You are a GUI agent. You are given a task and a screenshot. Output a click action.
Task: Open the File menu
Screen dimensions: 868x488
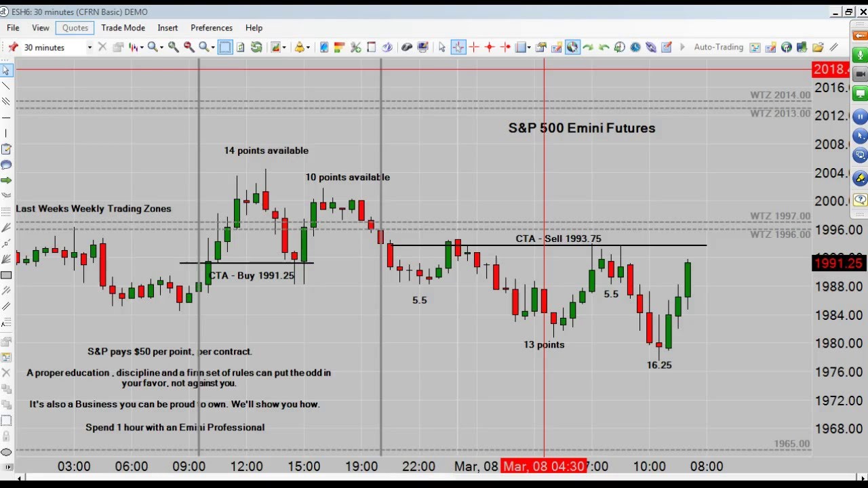[13, 28]
